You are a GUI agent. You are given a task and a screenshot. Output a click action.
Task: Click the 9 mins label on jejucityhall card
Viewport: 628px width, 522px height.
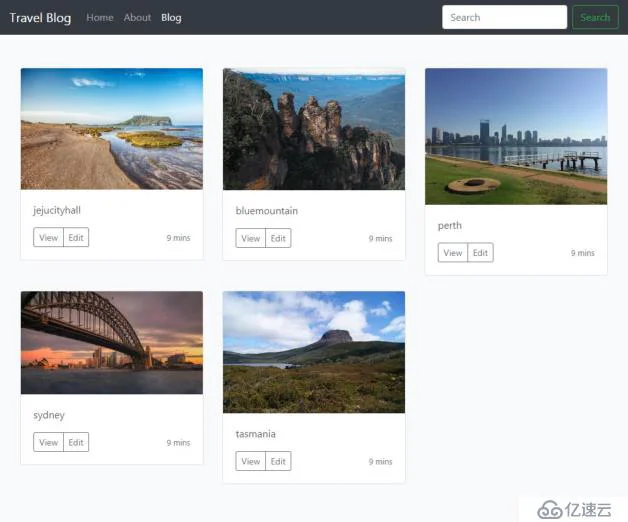coord(178,238)
